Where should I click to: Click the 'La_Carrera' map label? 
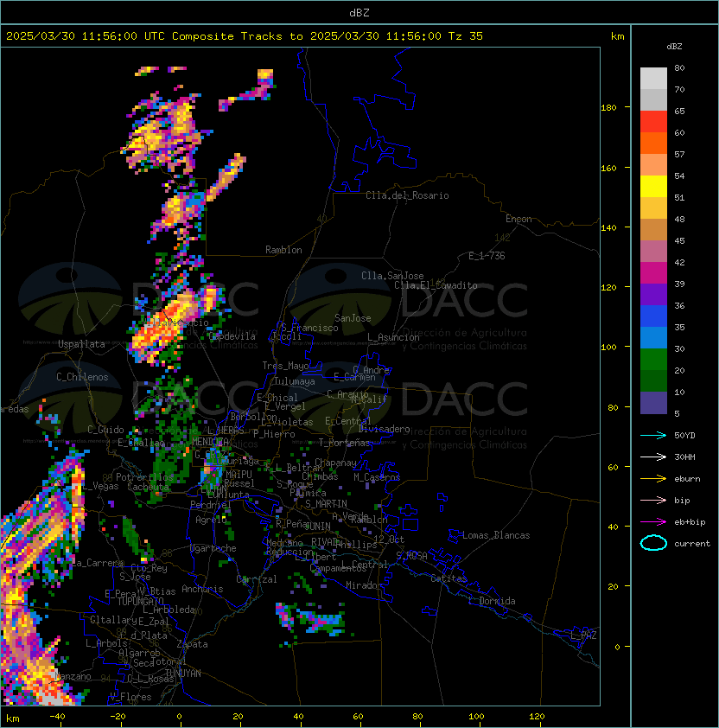98,563
